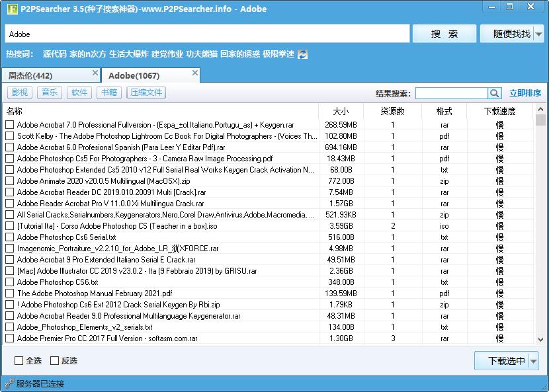Search hot word 家的n次方
Image resolution: width=549 pixels, height=392 pixels.
click(x=87, y=54)
